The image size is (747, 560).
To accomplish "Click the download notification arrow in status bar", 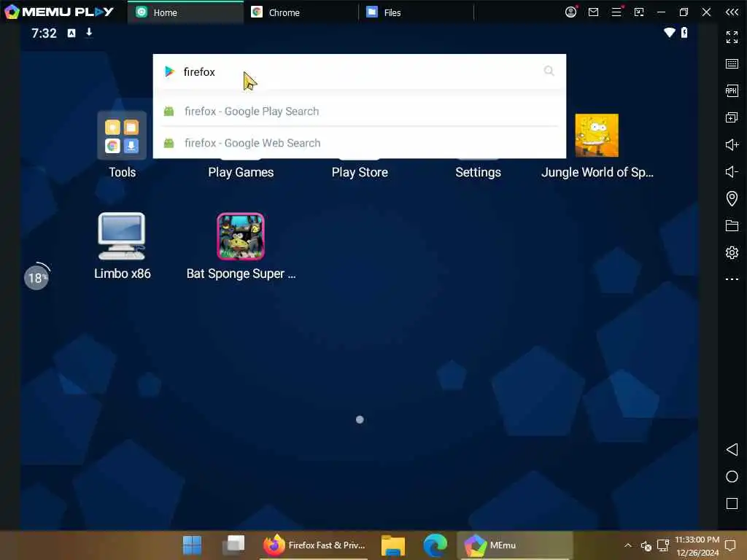I will click(88, 32).
